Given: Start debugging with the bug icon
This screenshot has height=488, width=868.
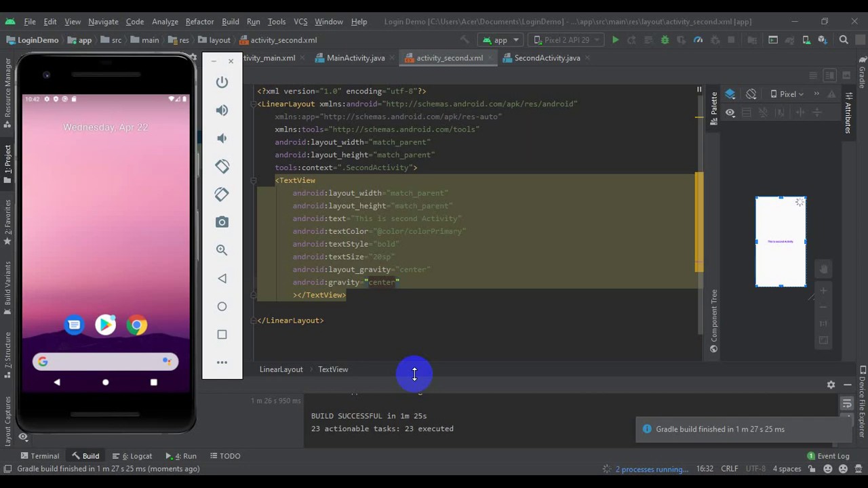Looking at the screenshot, I should [x=665, y=40].
